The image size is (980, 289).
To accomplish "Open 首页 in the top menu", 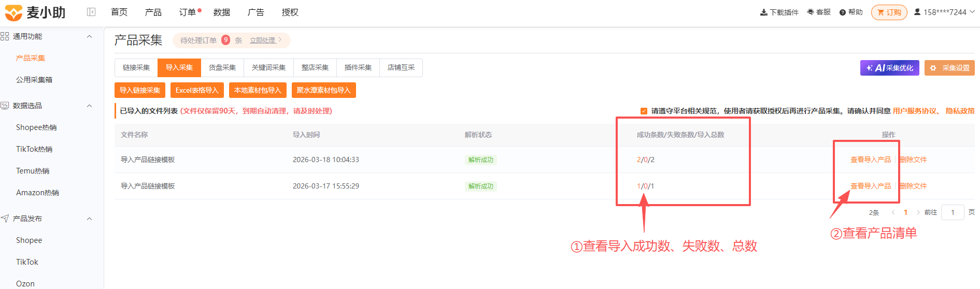I will [x=119, y=12].
